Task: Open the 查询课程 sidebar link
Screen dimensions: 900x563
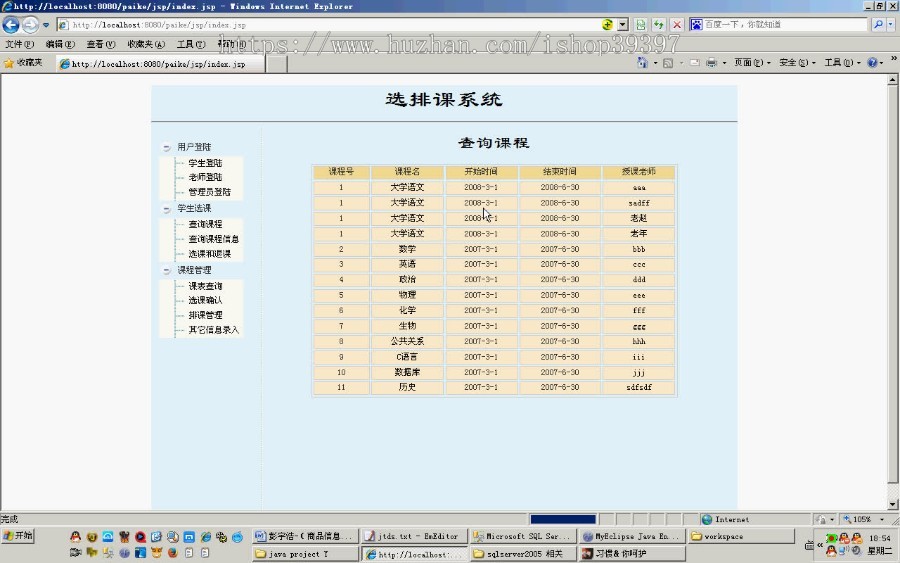Action: [205, 224]
